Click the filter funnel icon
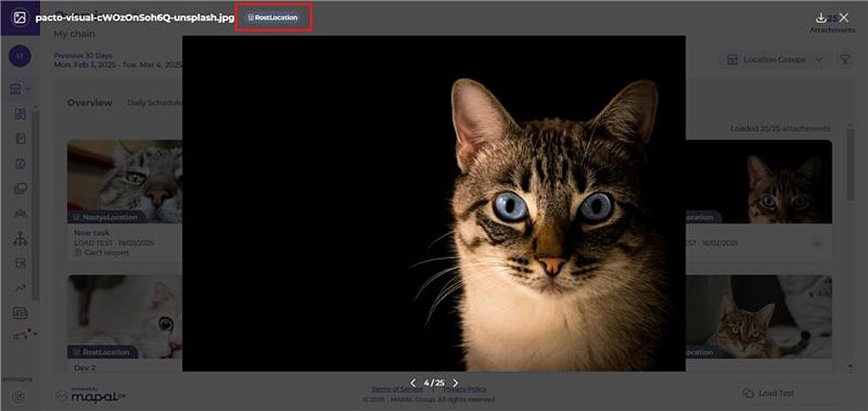 click(844, 59)
